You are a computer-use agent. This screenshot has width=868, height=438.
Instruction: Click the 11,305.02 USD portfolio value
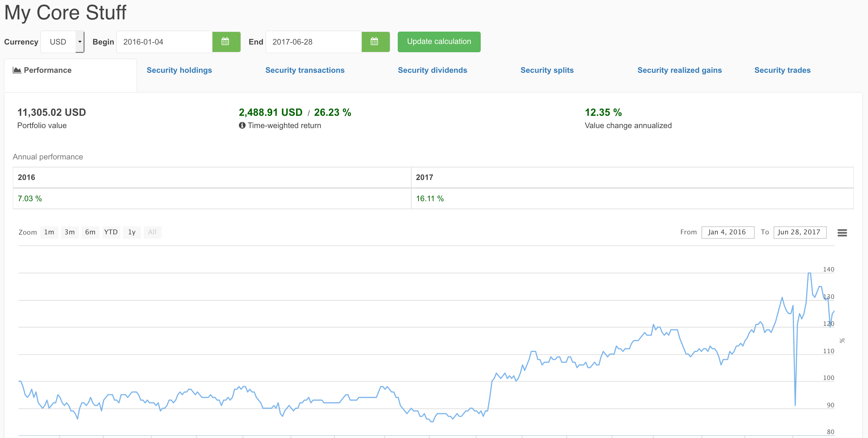(x=52, y=112)
